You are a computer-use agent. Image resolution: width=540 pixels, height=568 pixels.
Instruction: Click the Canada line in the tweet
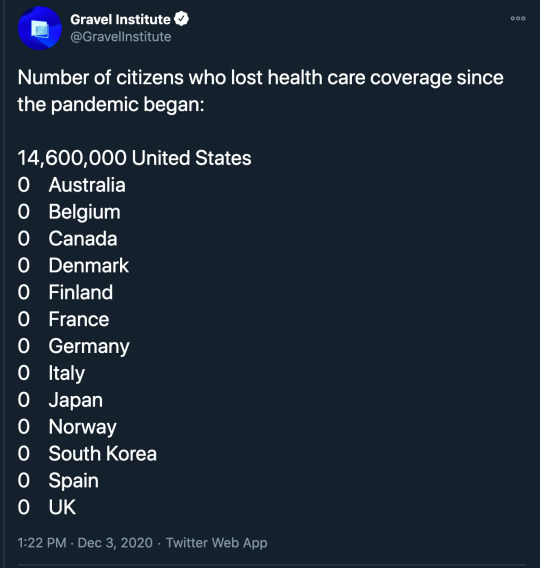tap(67, 238)
